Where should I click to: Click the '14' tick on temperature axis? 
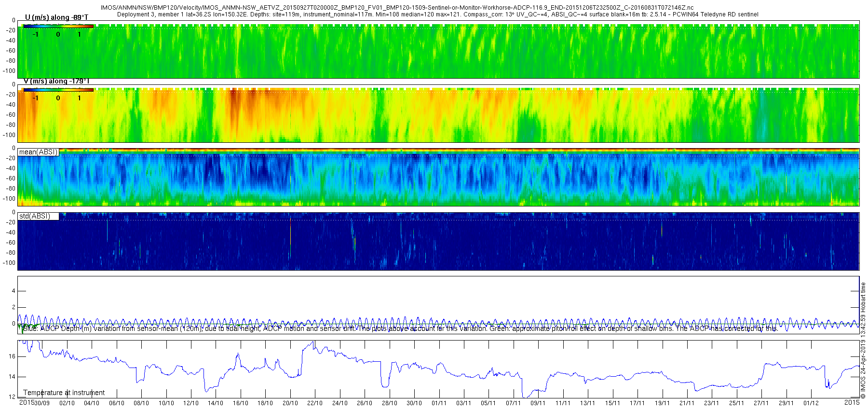(x=12, y=377)
